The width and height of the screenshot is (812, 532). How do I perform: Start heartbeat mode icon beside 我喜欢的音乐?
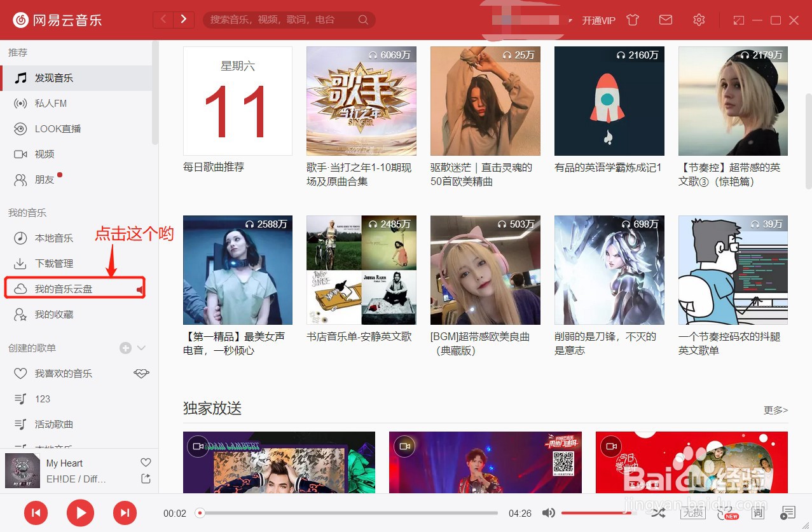point(141,373)
